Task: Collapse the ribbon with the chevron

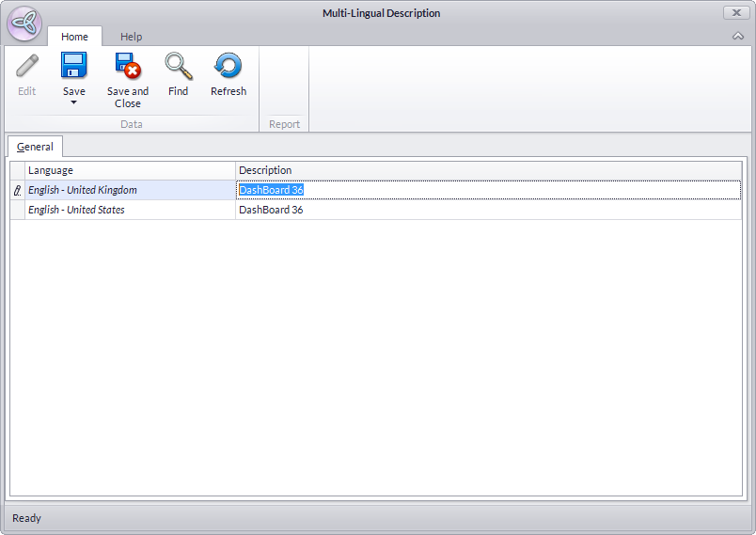Action: coord(738,36)
